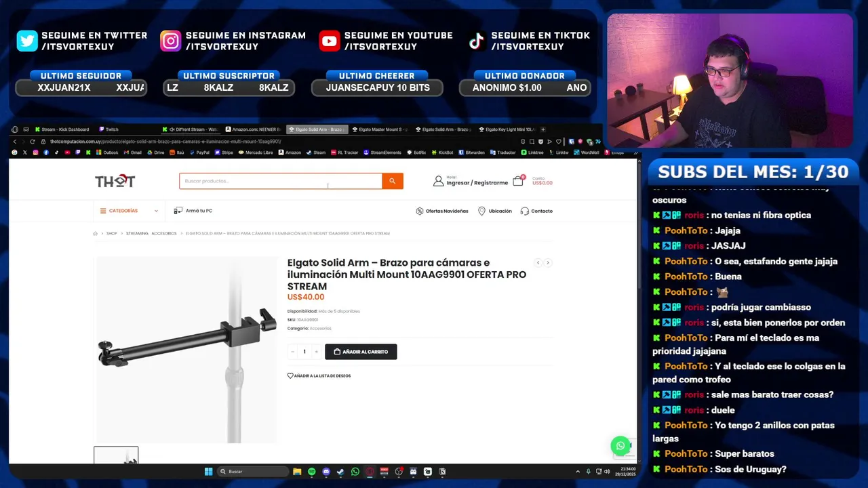
Task: Click the Accesorios category link
Action: [321, 328]
